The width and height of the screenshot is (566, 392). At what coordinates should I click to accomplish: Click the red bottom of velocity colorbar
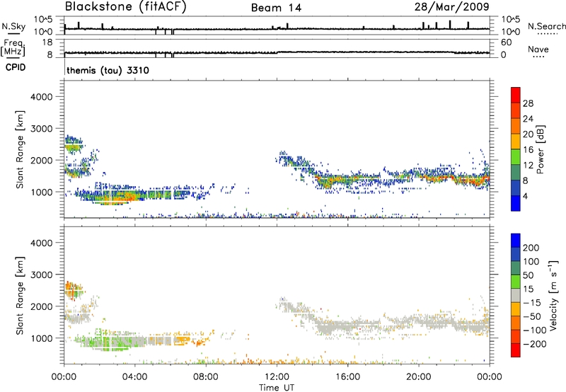[x=516, y=350]
